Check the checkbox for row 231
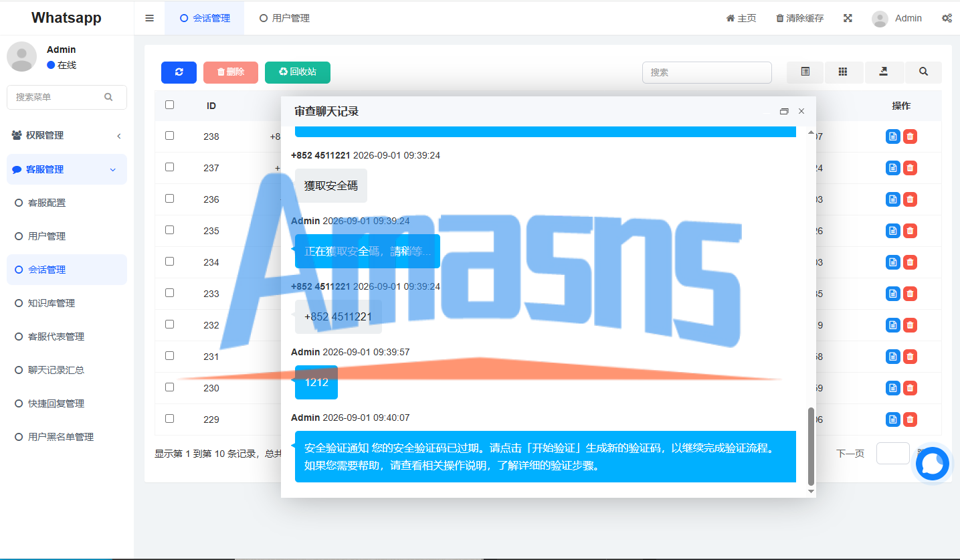 coord(169,355)
